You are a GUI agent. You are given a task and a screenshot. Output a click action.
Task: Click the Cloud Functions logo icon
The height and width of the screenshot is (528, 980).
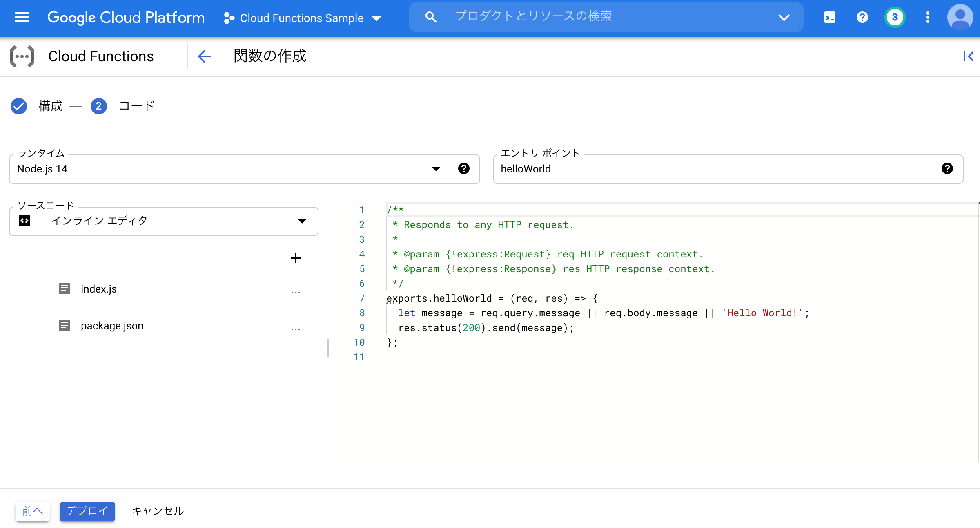(x=22, y=56)
